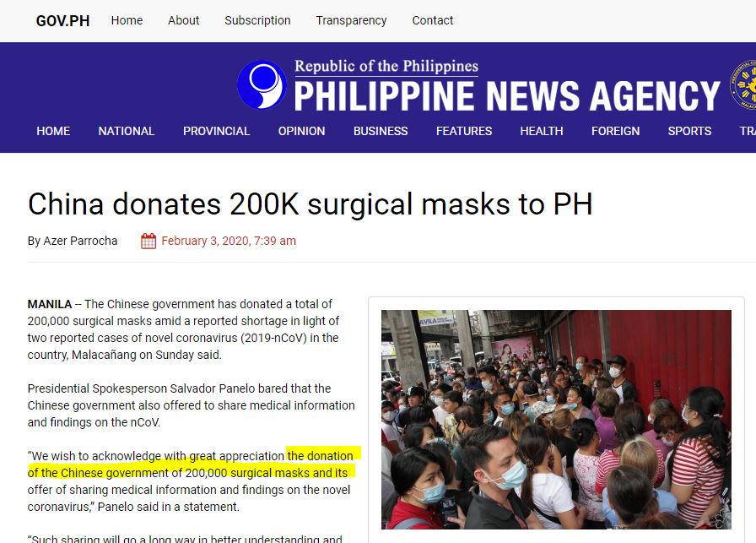Screen dimensions: 756x543
Task: Select the Transparency menu item
Action: coord(351,20)
